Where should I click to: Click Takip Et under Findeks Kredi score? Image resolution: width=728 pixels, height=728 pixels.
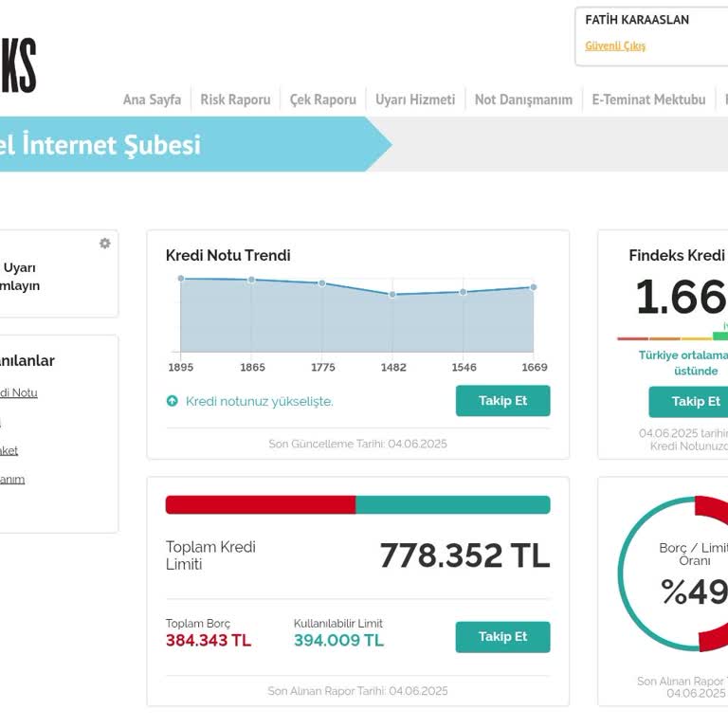688,402
